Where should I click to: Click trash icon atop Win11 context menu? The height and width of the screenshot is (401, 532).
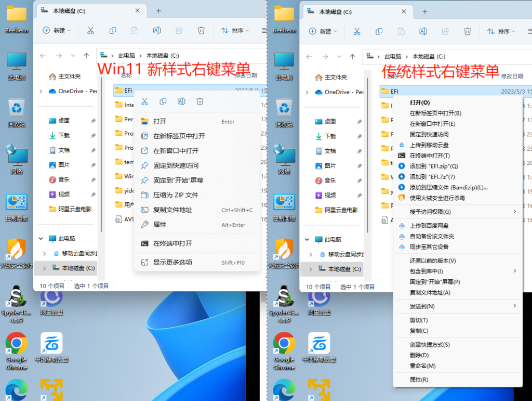pos(200,101)
